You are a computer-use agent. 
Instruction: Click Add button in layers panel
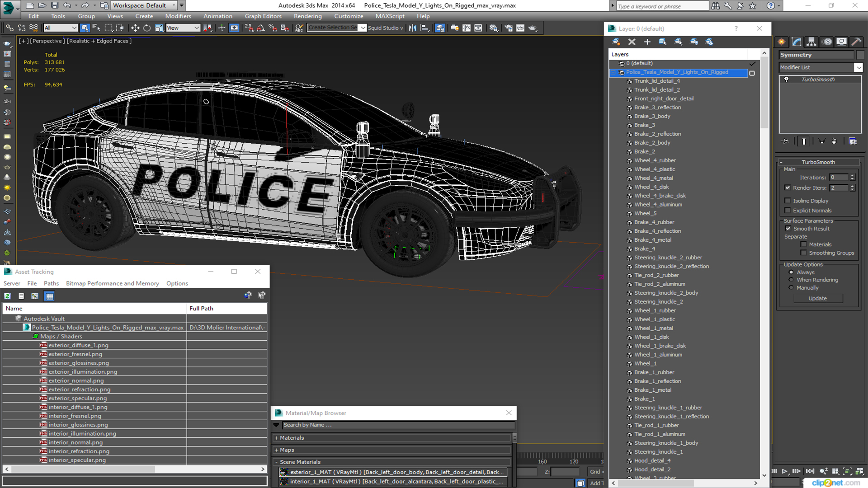647,41
